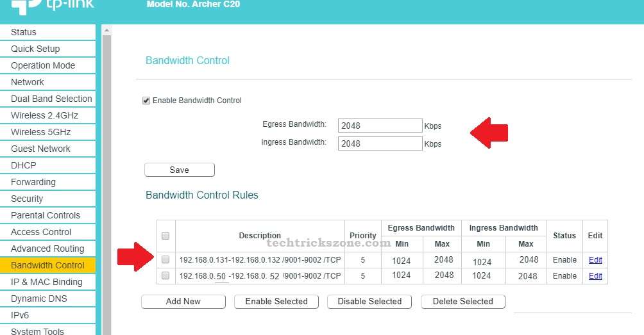
Task: Click Enable Selected button
Action: tap(276, 302)
